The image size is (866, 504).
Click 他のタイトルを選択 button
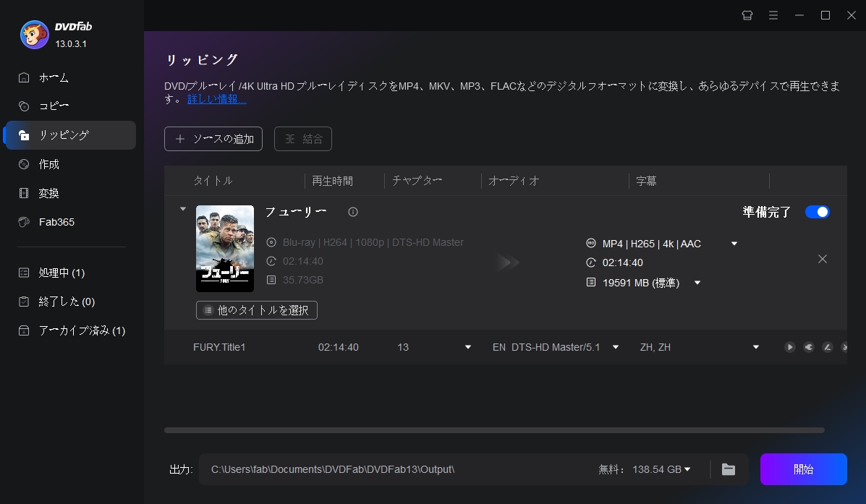(x=257, y=310)
